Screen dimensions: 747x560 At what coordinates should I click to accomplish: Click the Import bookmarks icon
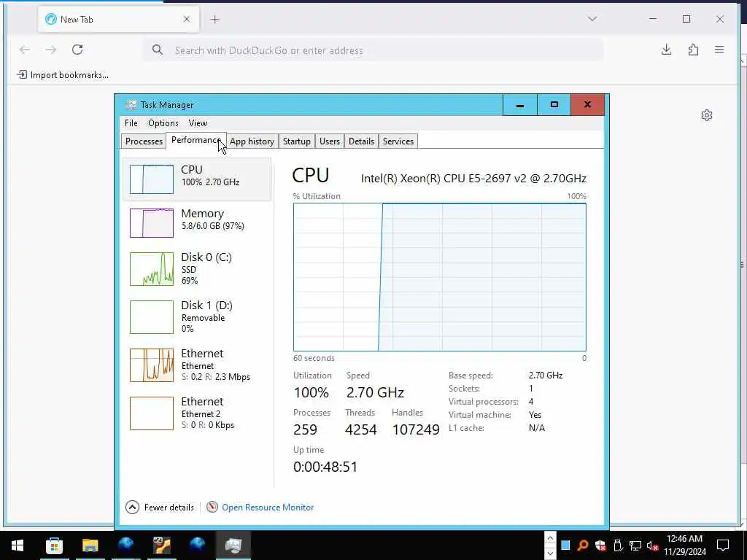(22, 75)
